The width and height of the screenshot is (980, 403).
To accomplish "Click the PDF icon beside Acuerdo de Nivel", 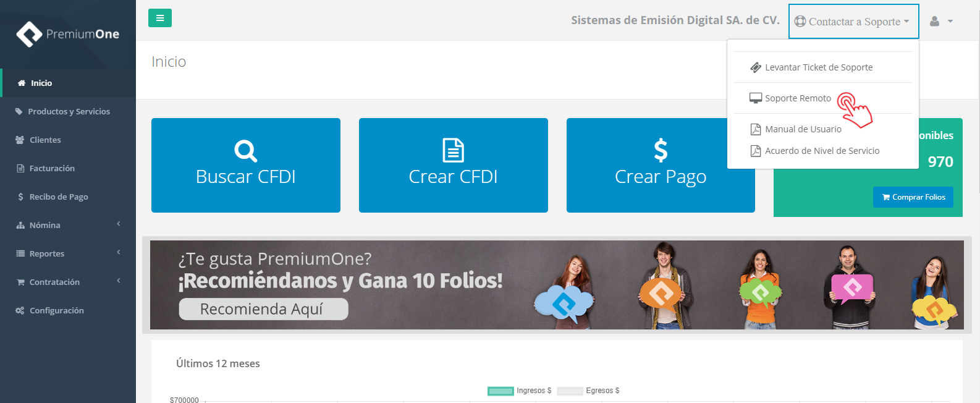I will pos(756,151).
